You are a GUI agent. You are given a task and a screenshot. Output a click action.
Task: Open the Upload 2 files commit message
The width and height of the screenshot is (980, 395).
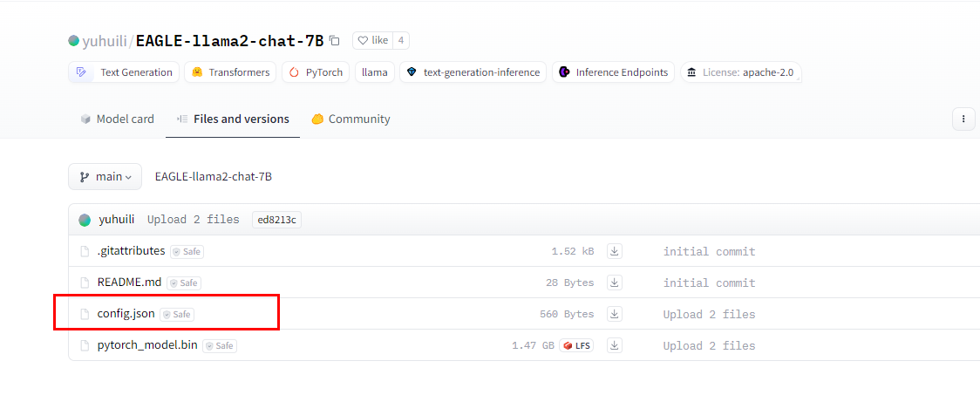tap(194, 220)
